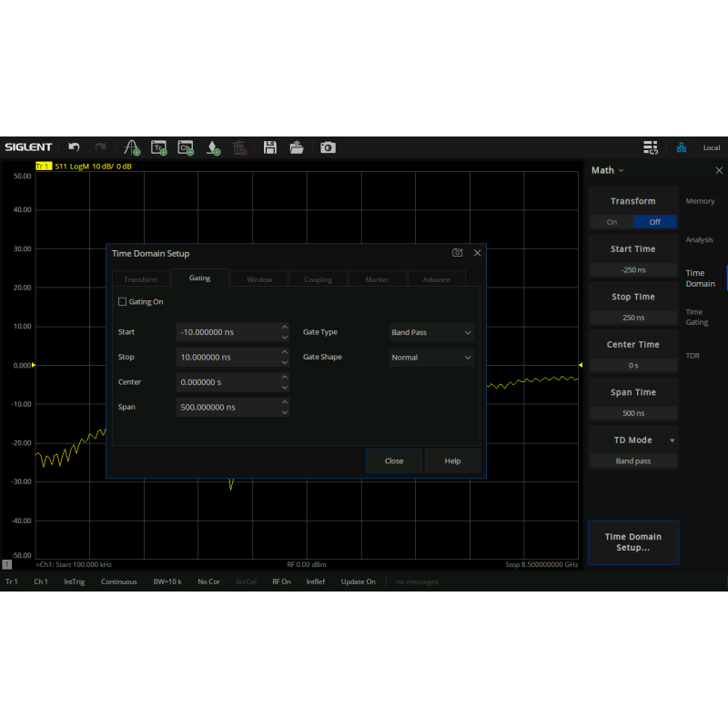728x728 pixels.
Task: Click the add trace icon
Action: click(159, 147)
